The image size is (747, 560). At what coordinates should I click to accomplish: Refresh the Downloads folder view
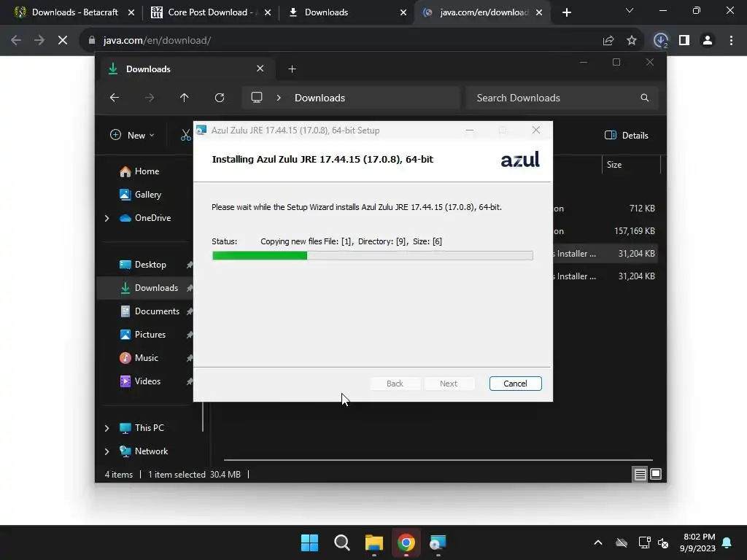tap(220, 98)
